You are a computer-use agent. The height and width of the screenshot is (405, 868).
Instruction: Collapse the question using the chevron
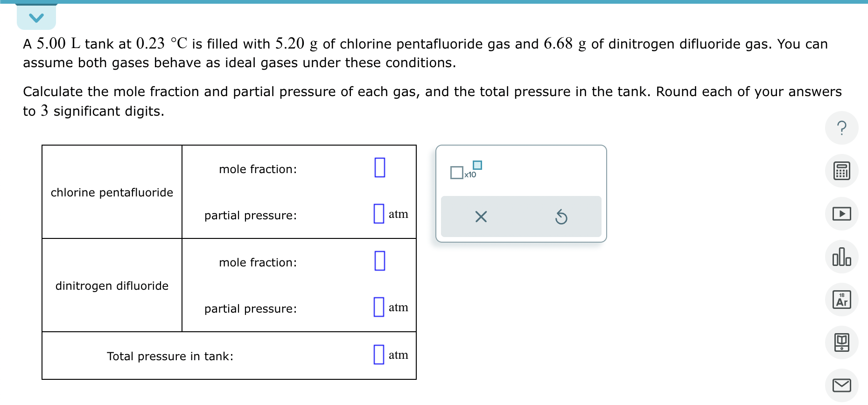coord(36,17)
